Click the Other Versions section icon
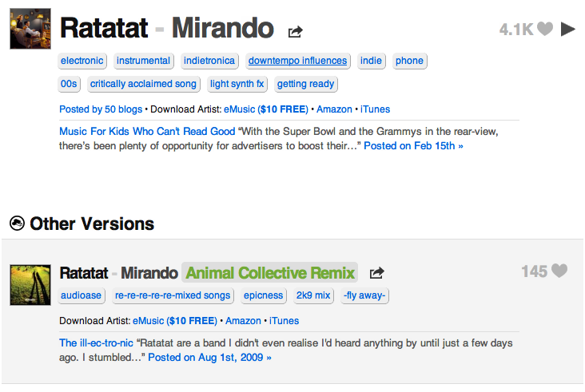This screenshot has height=392, width=585. (x=17, y=224)
